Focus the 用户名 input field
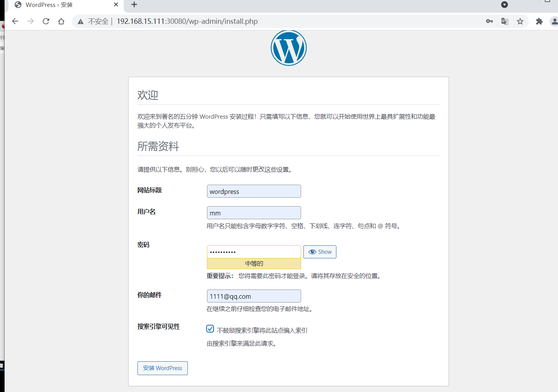This screenshot has width=558, height=392. pos(254,213)
